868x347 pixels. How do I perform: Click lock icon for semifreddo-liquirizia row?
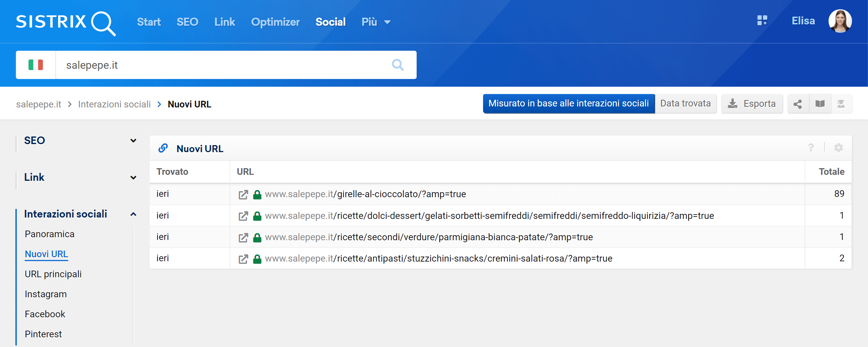(x=257, y=216)
